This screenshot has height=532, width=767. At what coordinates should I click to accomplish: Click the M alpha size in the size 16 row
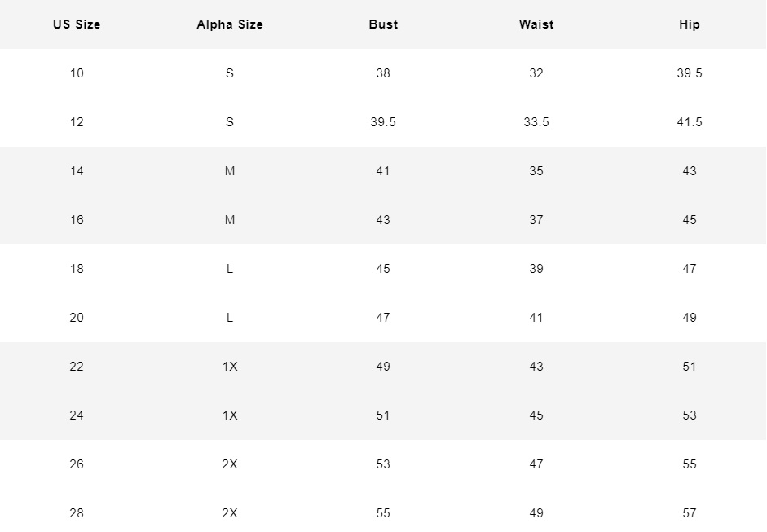point(230,220)
